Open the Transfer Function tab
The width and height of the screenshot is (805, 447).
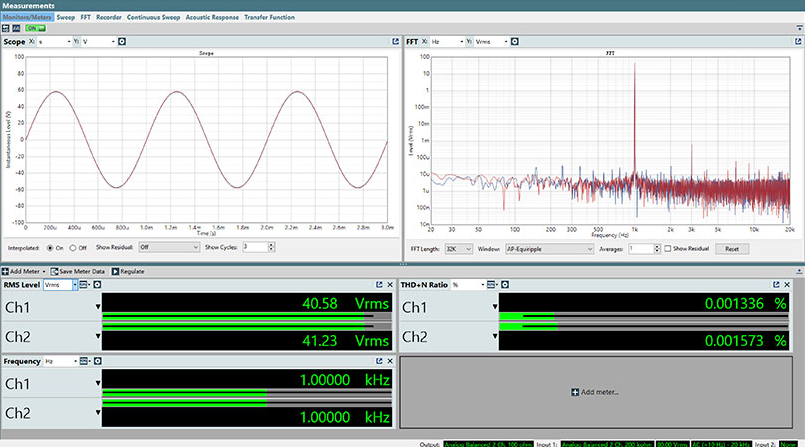click(x=269, y=17)
